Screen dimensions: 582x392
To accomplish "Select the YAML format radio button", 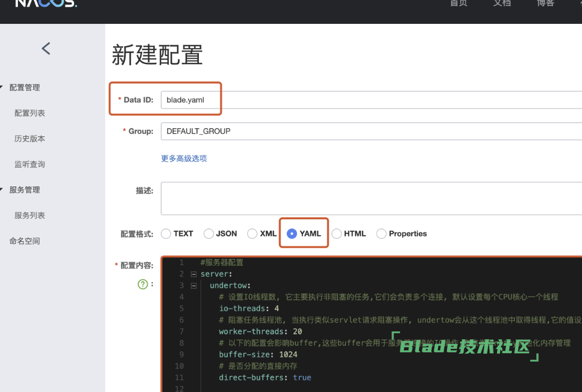I will pos(292,234).
